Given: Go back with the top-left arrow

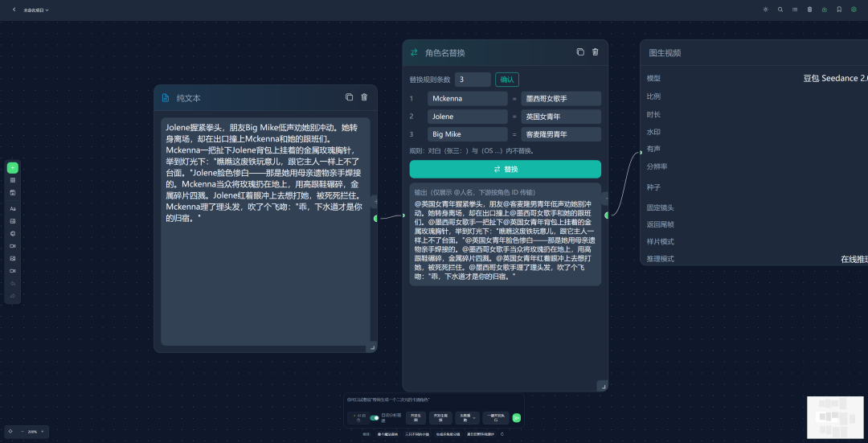Looking at the screenshot, I should click(x=14, y=10).
